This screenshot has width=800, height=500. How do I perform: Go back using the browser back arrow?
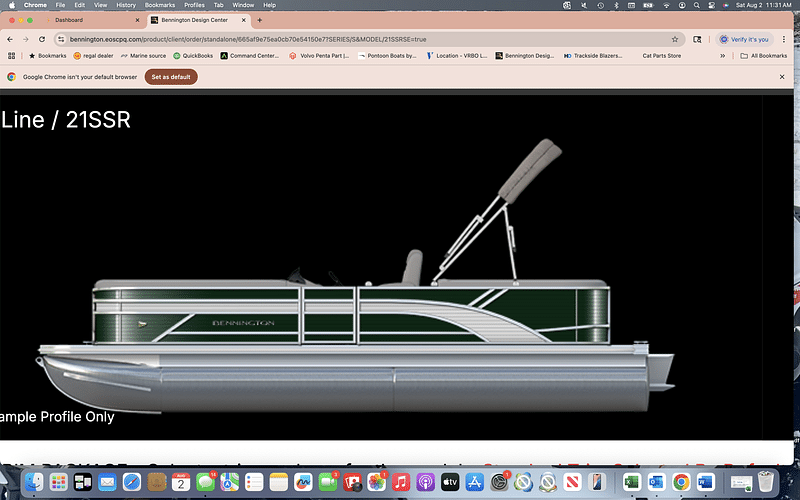click(10, 39)
